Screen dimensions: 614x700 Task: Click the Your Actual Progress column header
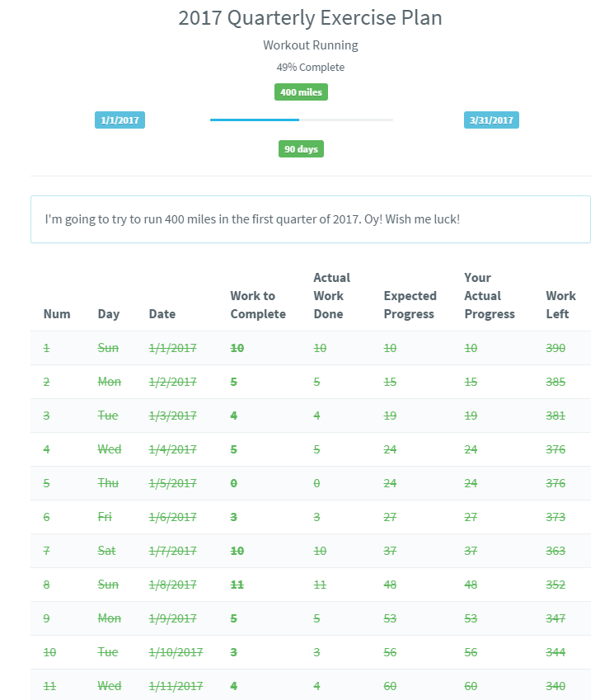(490, 295)
